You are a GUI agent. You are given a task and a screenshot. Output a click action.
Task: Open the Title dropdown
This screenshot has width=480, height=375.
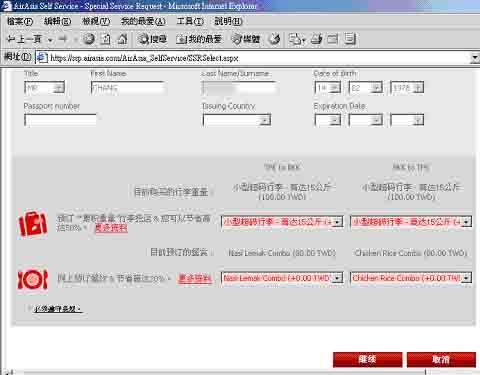coord(44,88)
